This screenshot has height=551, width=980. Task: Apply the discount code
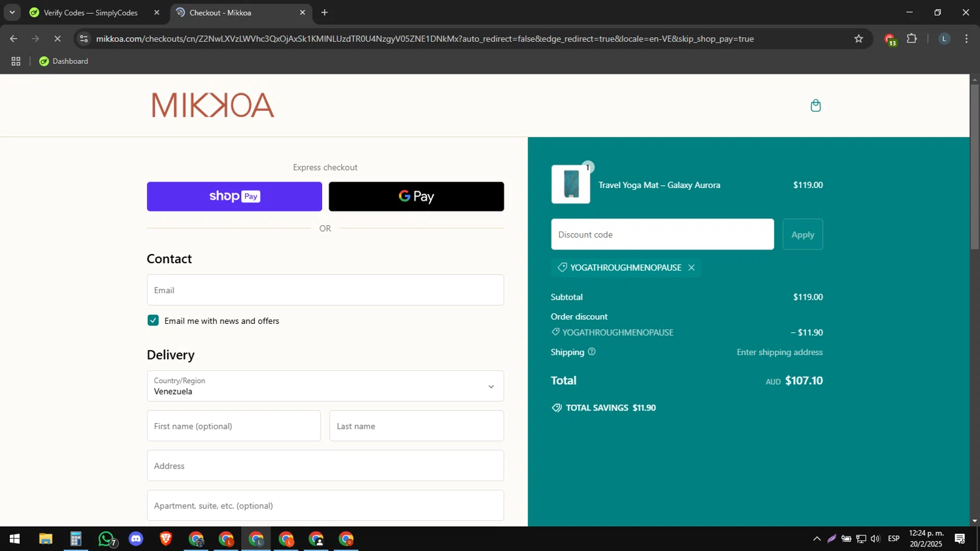click(x=802, y=234)
